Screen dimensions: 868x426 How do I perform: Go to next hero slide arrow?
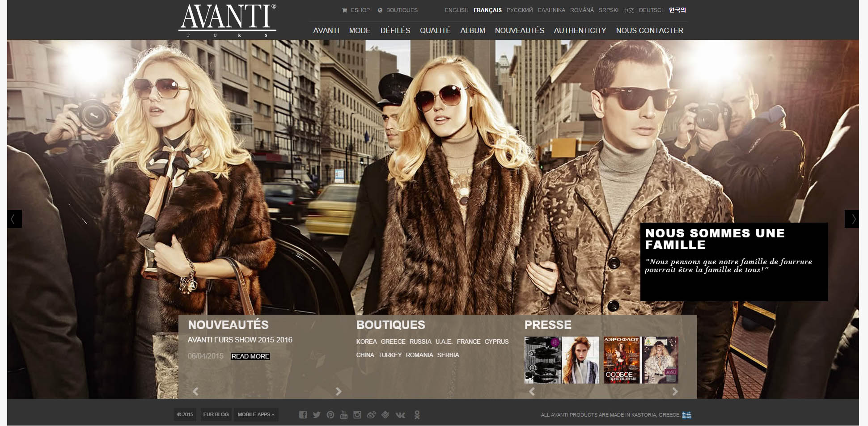[851, 219]
